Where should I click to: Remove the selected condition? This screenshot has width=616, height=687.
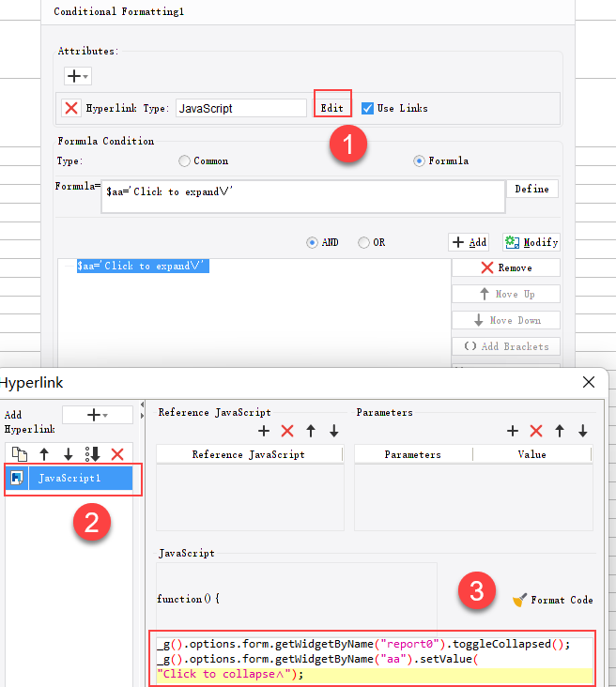click(506, 267)
